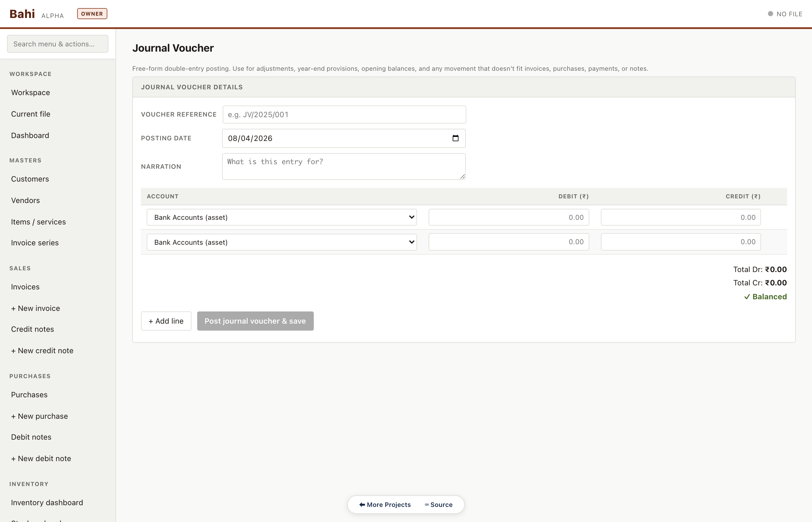Click the Search menu & actions box
The image size is (812, 522).
click(x=58, y=44)
